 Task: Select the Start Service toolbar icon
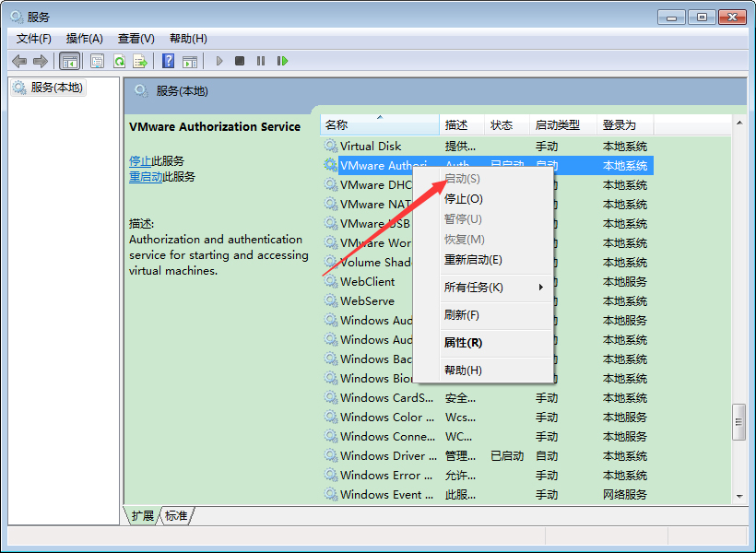(x=219, y=61)
